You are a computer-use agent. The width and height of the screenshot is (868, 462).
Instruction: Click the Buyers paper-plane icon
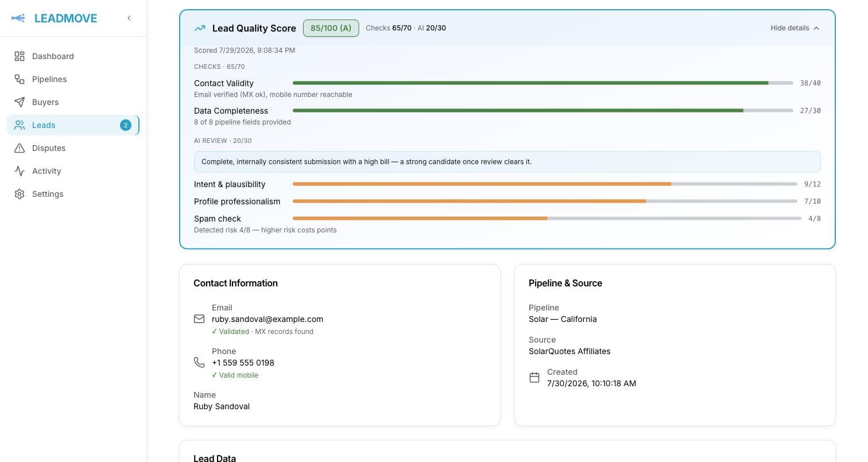tap(20, 102)
